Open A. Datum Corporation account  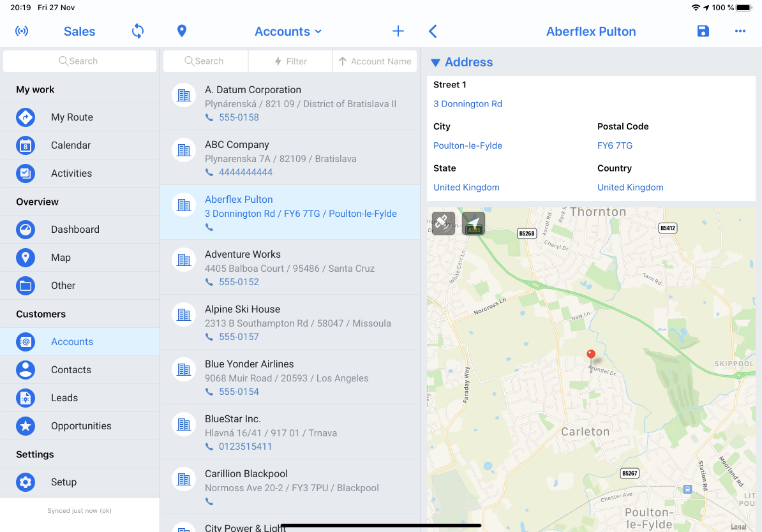point(290,103)
